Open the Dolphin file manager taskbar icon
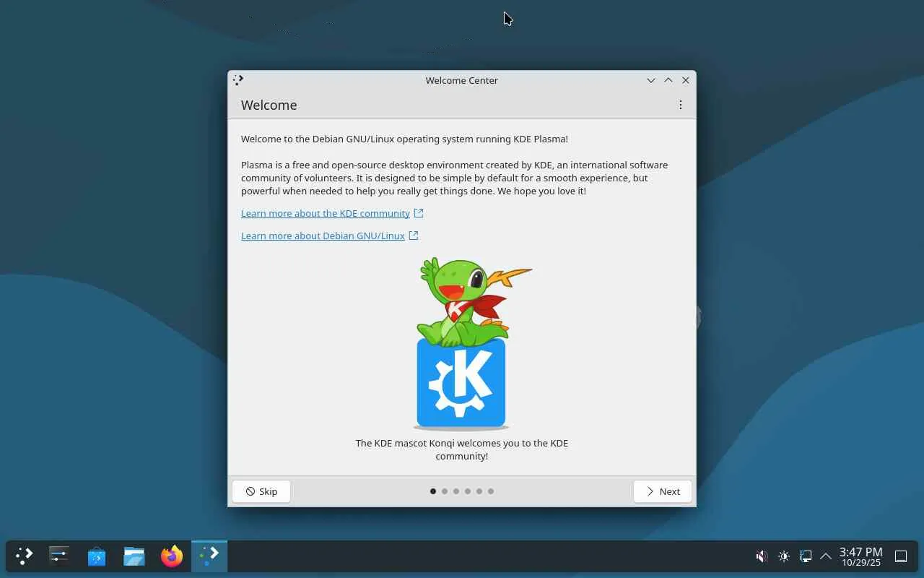The height and width of the screenshot is (578, 924). [134, 556]
